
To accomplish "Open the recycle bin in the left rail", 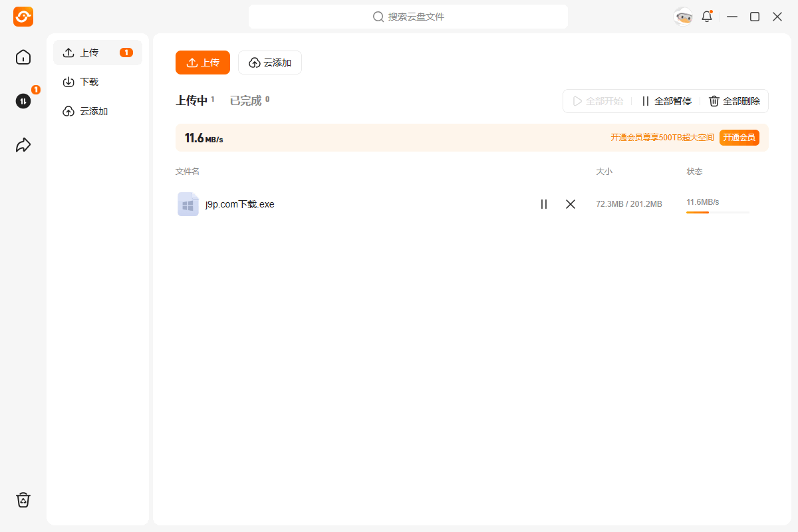I will [x=23, y=500].
